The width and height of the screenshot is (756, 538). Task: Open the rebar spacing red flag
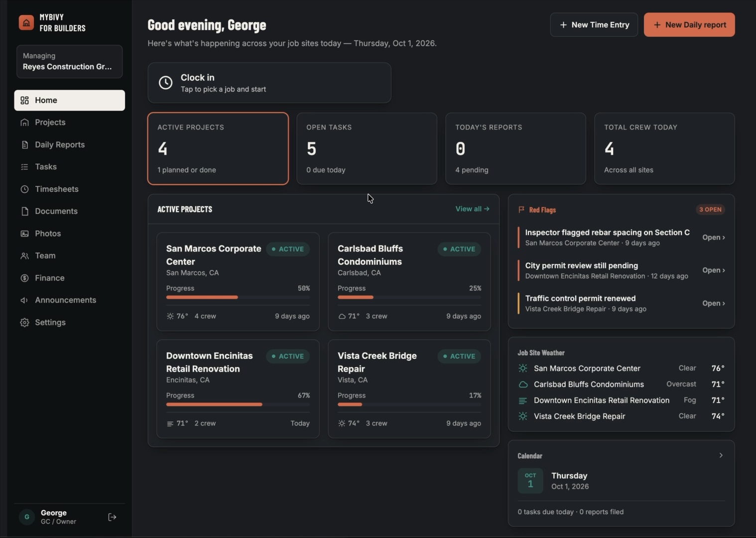[714, 238]
